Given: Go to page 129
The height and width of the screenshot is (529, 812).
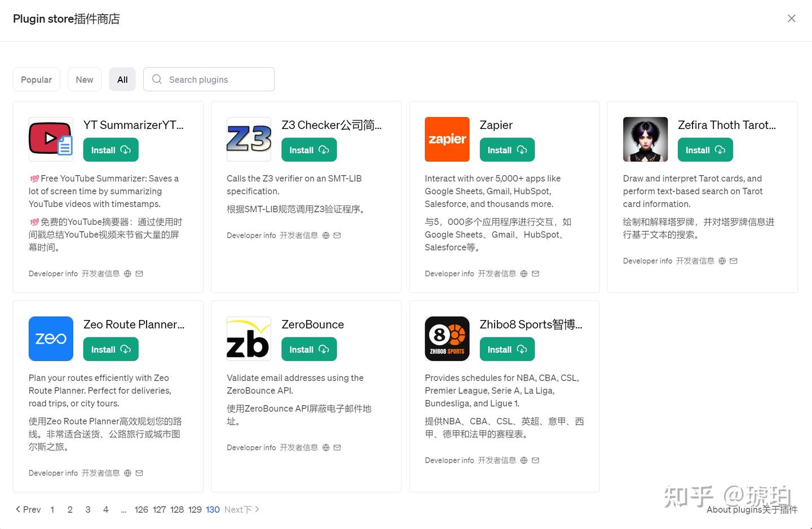Looking at the screenshot, I should (195, 509).
